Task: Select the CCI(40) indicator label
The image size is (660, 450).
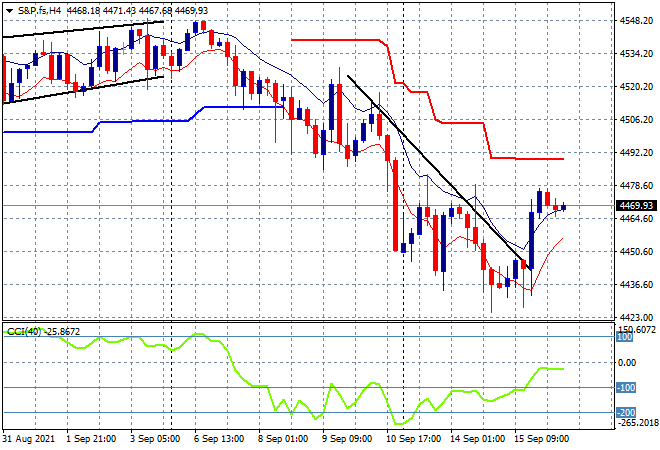Action: click(24, 332)
